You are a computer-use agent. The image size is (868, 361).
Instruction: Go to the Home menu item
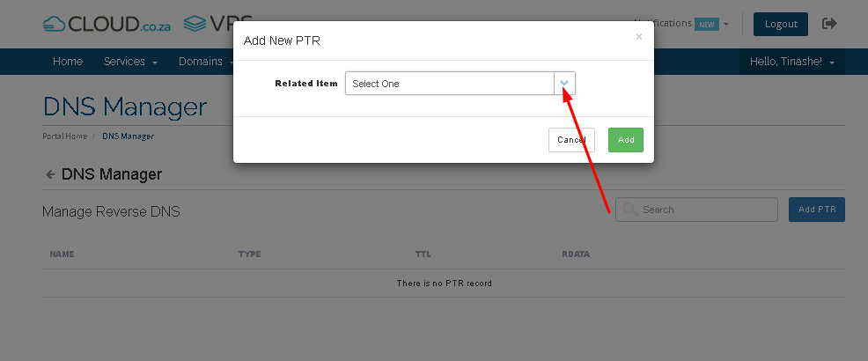68,62
